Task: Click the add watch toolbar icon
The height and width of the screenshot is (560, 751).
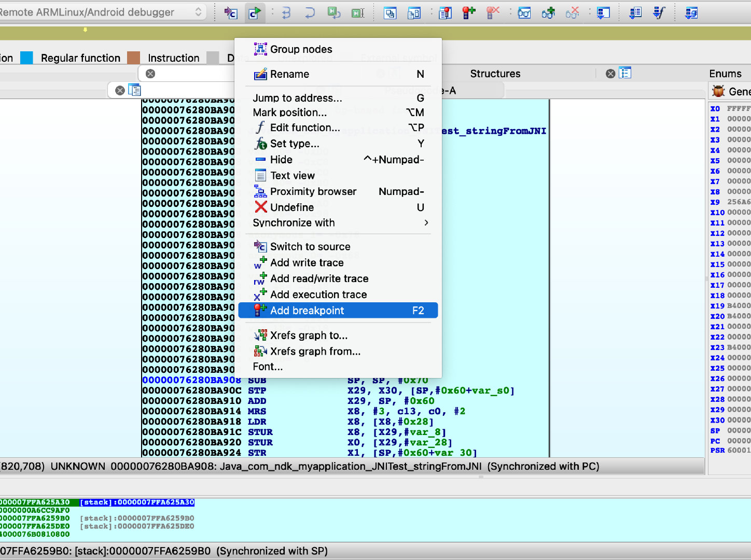Action: [548, 12]
